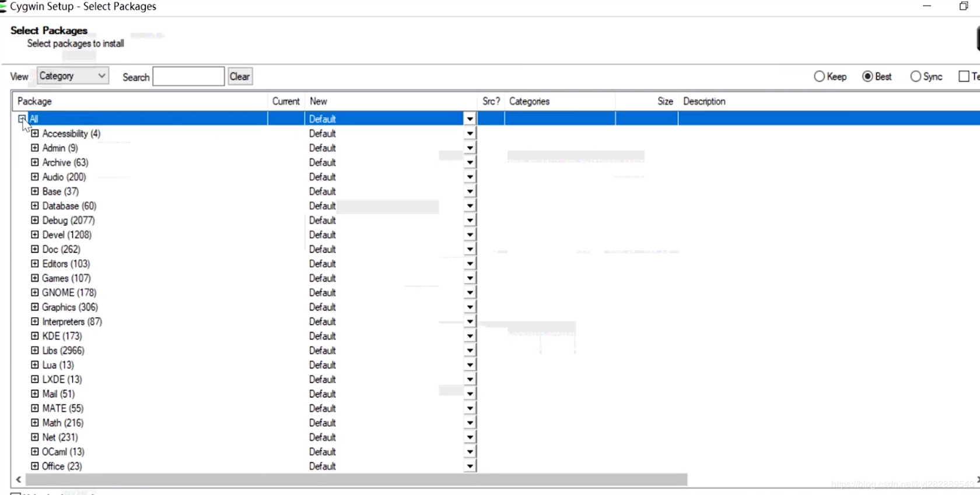Viewport: 980px width, 495px height.
Task: Expand the Interpreters (87) category
Action: (x=35, y=321)
